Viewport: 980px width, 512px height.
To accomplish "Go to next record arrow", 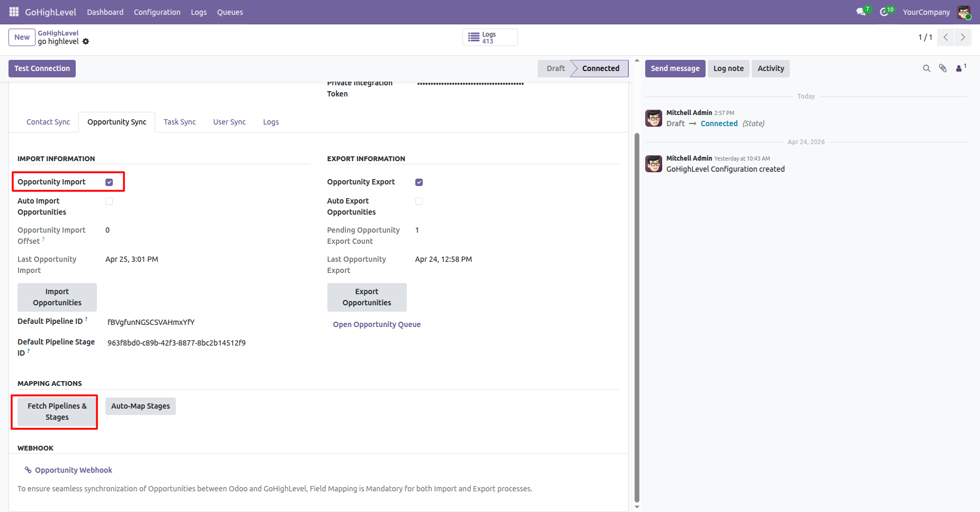I will click(963, 37).
